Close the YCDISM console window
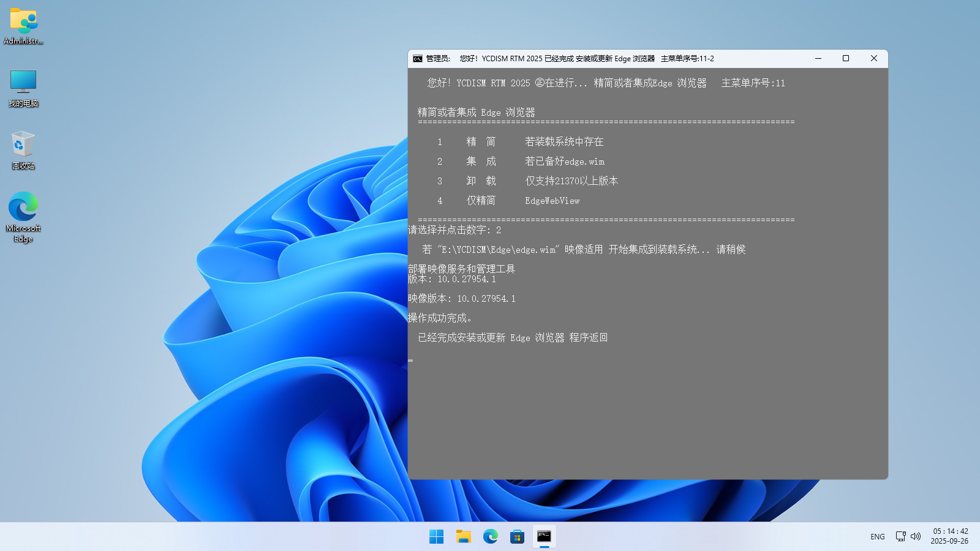Image resolution: width=980 pixels, height=551 pixels. coord(874,59)
